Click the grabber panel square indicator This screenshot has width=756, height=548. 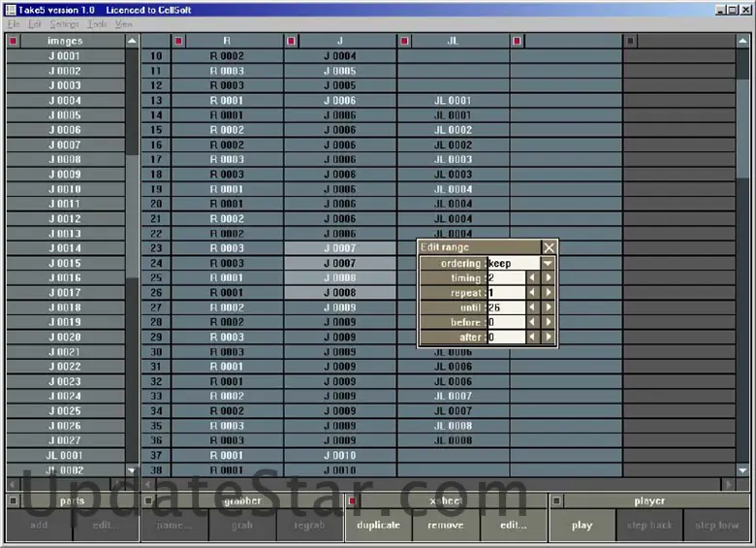149,501
